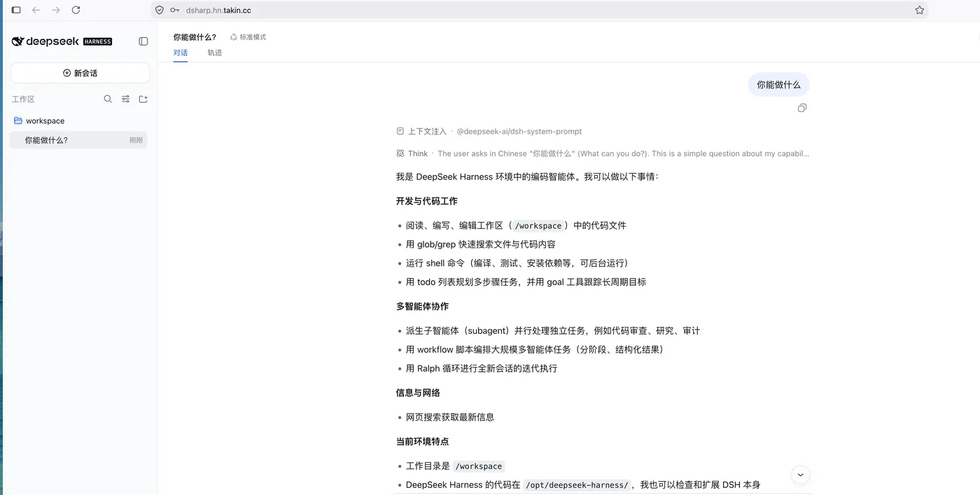Copy the user message with copy icon
980x495 pixels.
[802, 108]
